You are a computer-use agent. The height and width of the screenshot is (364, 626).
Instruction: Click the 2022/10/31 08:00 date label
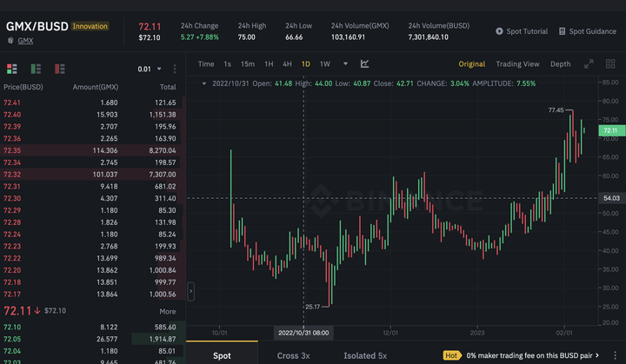click(303, 333)
